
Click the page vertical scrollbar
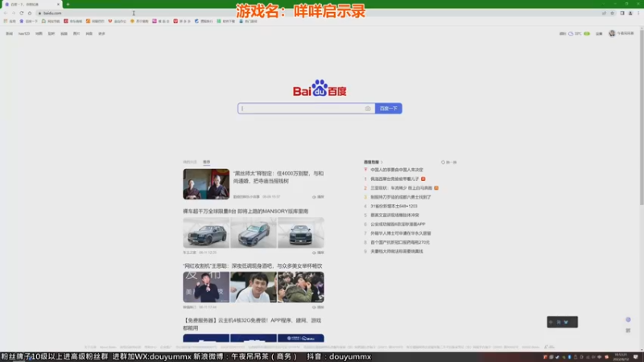click(642, 117)
